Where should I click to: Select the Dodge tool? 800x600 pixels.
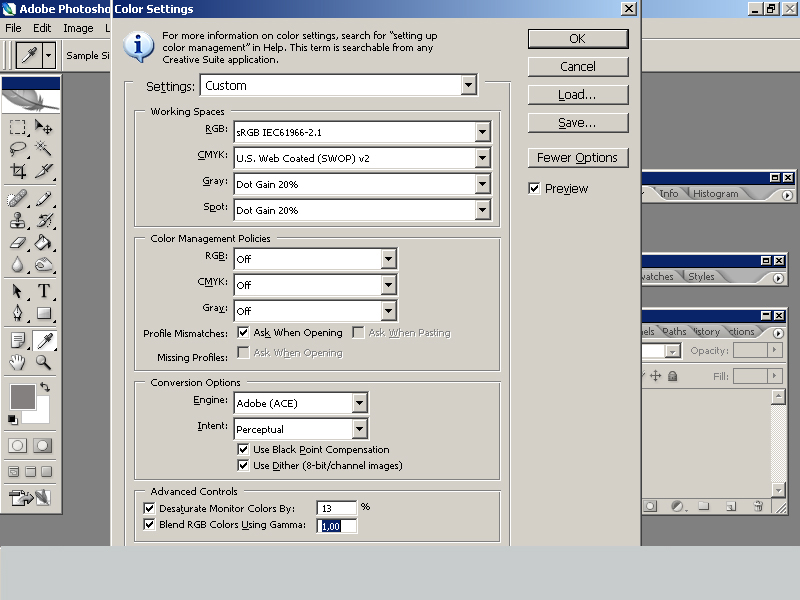pos(44,264)
